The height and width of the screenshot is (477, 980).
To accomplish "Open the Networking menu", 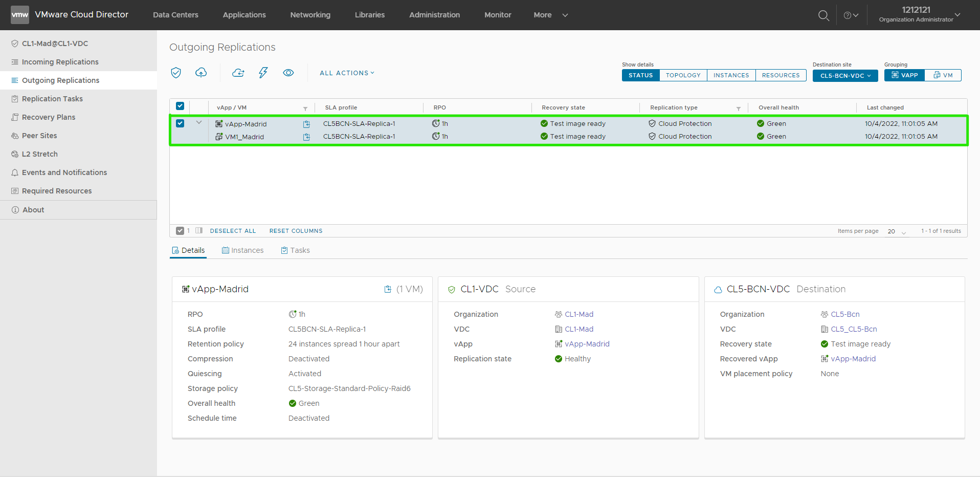I will [x=310, y=15].
